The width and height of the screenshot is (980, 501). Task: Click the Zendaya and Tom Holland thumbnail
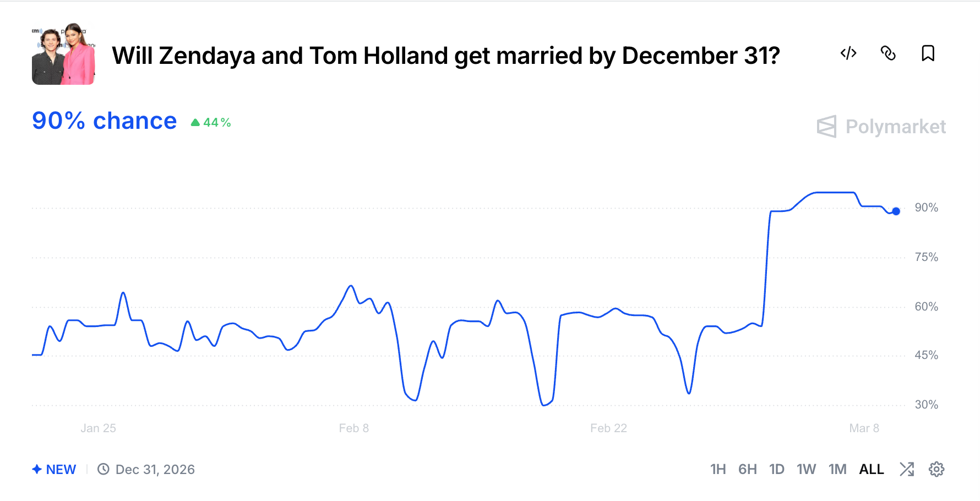pyautogui.click(x=63, y=54)
